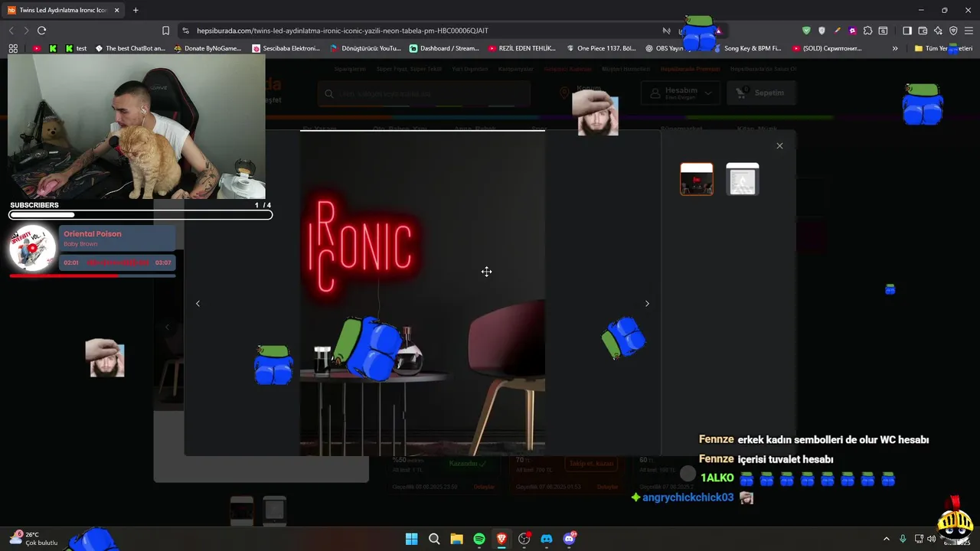Image resolution: width=980 pixels, height=551 pixels.
Task: Click the 1ALKO chat username
Action: [x=717, y=478]
